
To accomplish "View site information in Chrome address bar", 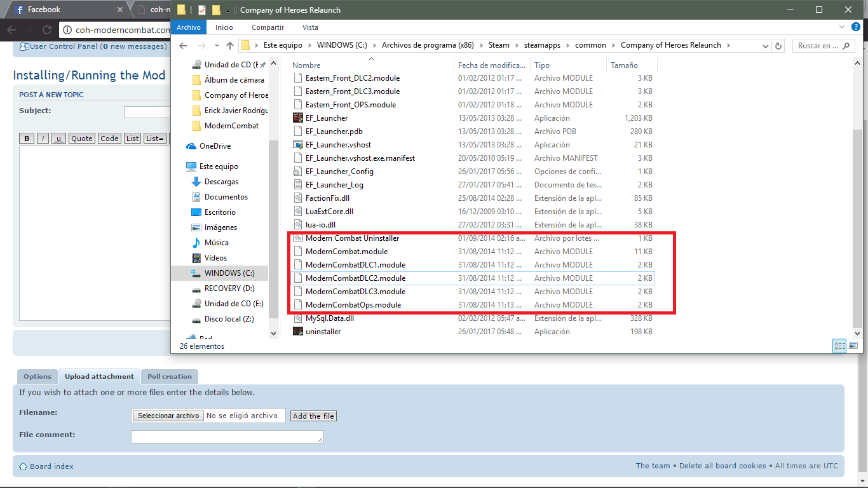I will [x=67, y=30].
